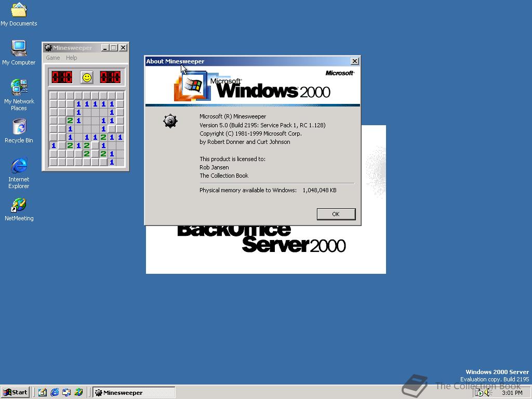Screen dimensions: 532x399
Task: Click the Minesweeper title bar mine icon
Action: pyautogui.click(x=48, y=48)
